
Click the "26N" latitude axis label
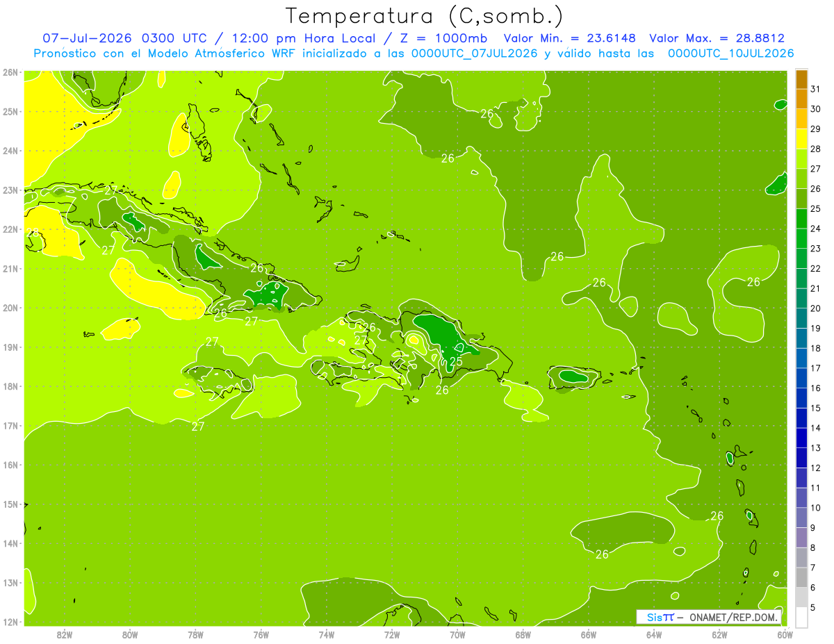click(x=10, y=72)
